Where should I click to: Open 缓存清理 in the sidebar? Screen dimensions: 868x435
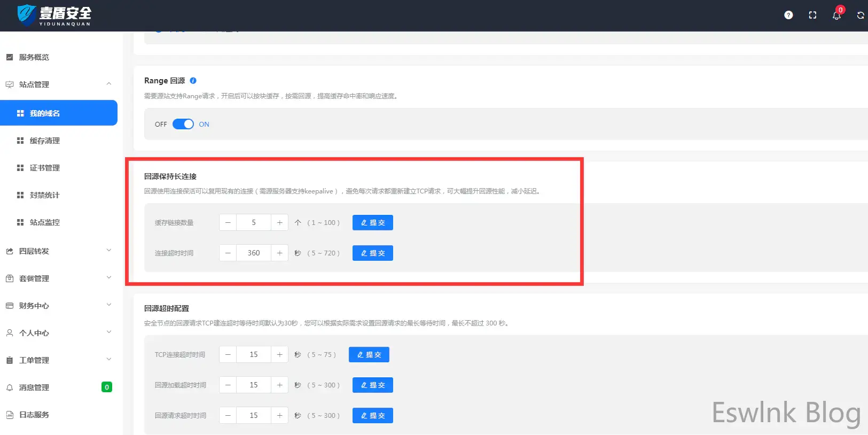(x=45, y=141)
